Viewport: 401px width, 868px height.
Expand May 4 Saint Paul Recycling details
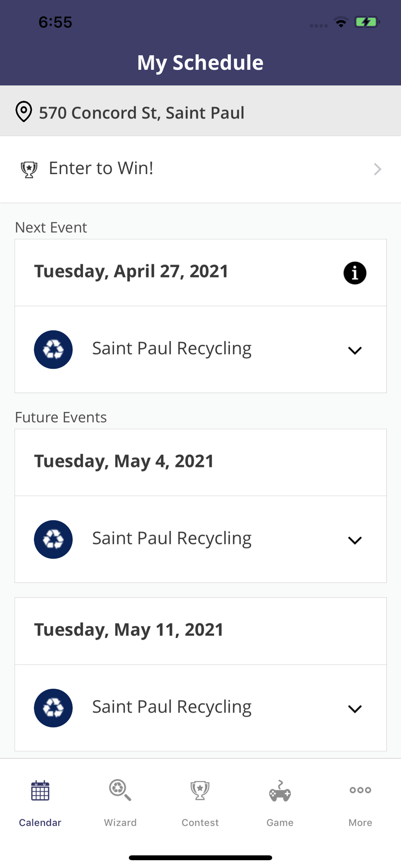pos(355,540)
